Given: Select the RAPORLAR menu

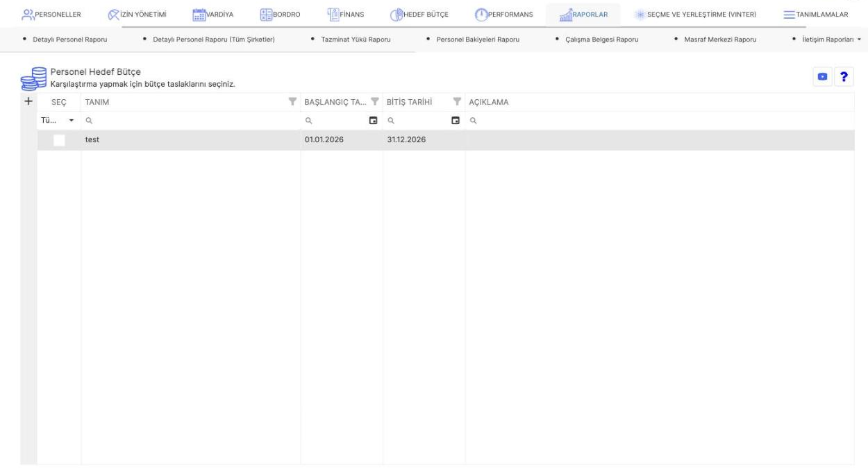Looking at the screenshot, I should 583,15.
